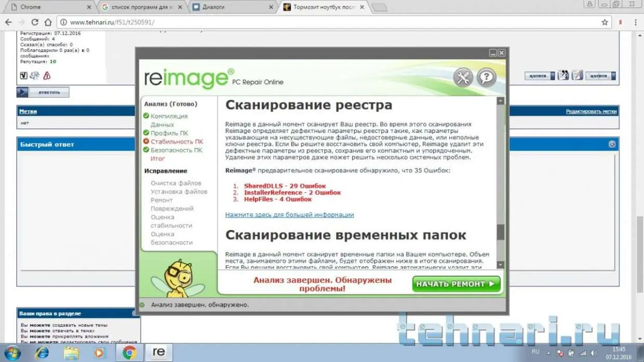Select Профиль ПК step
Image resolution: width=644 pixels, height=362 pixels.
[x=169, y=133]
